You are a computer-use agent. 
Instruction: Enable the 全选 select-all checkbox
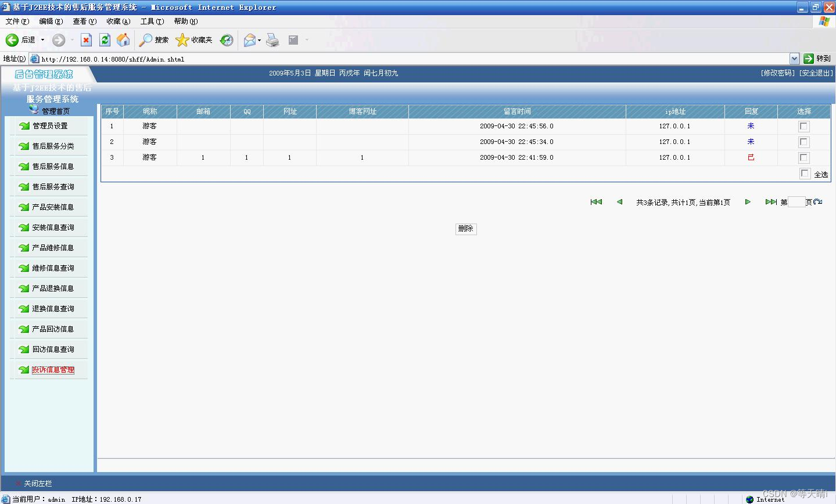(x=805, y=172)
